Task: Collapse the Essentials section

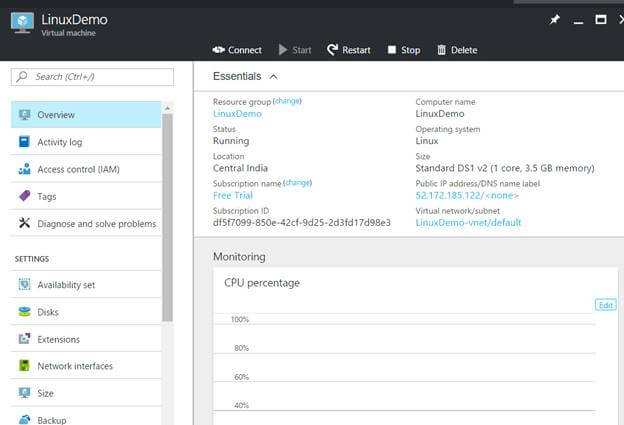Action: click(x=274, y=76)
